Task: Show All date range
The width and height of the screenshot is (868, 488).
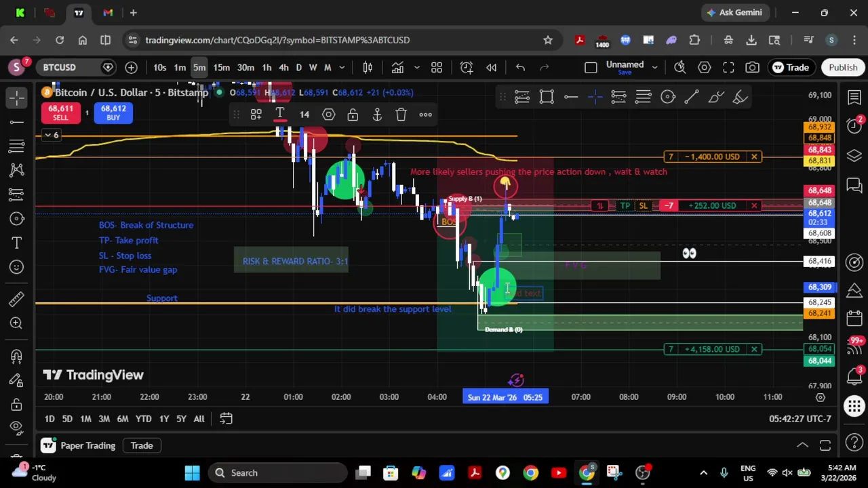Action: pos(199,419)
